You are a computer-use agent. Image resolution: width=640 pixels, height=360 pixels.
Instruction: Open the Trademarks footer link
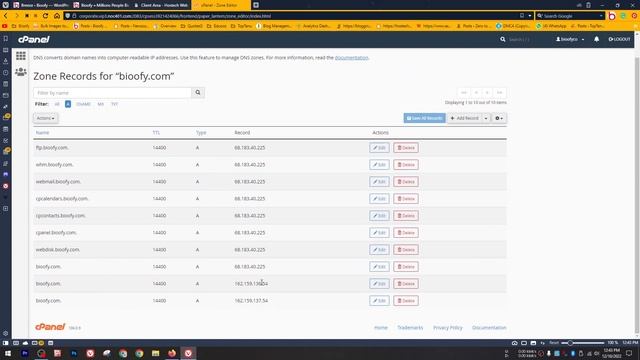coord(410,328)
